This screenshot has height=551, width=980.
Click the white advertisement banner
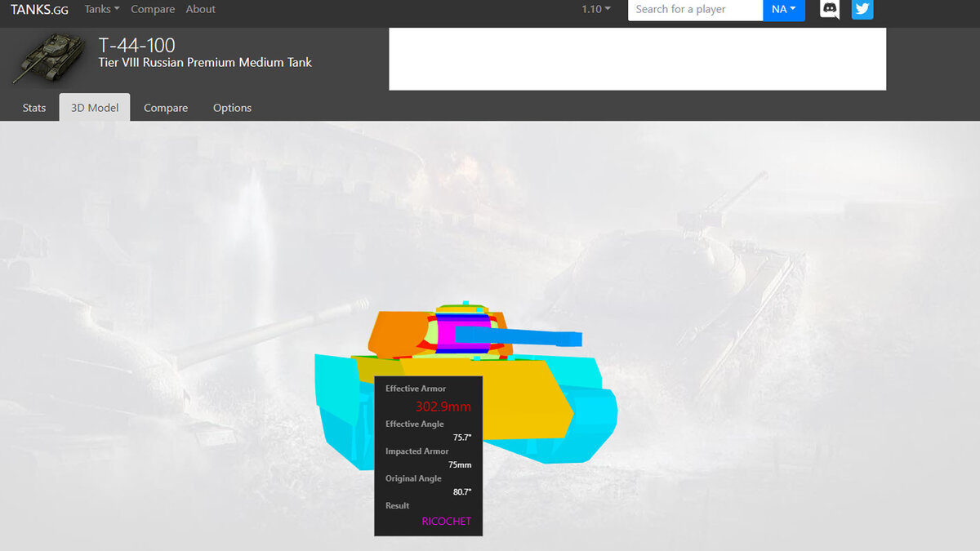click(x=637, y=59)
